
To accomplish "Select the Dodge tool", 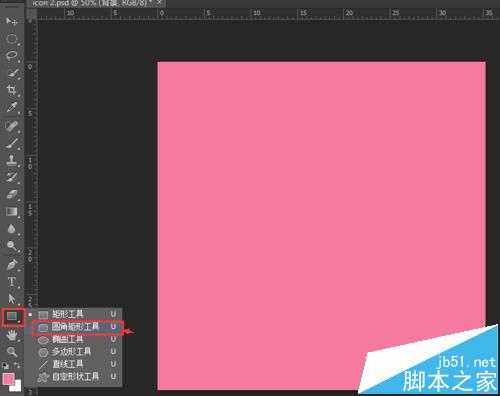I will (x=12, y=246).
